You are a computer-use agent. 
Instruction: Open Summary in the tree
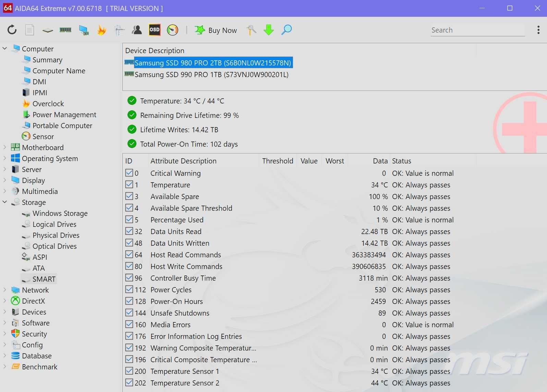[47, 60]
